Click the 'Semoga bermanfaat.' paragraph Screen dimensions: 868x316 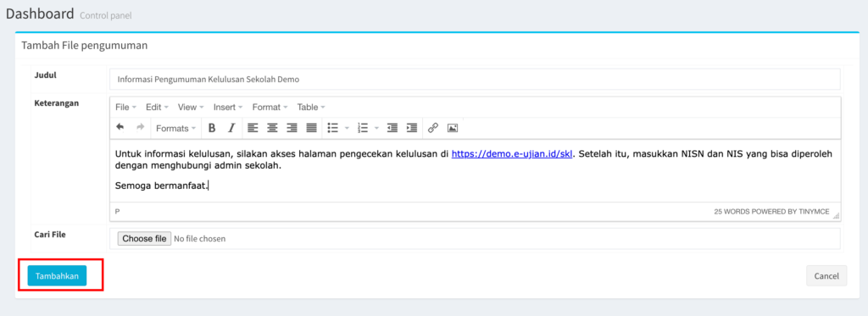coord(162,186)
